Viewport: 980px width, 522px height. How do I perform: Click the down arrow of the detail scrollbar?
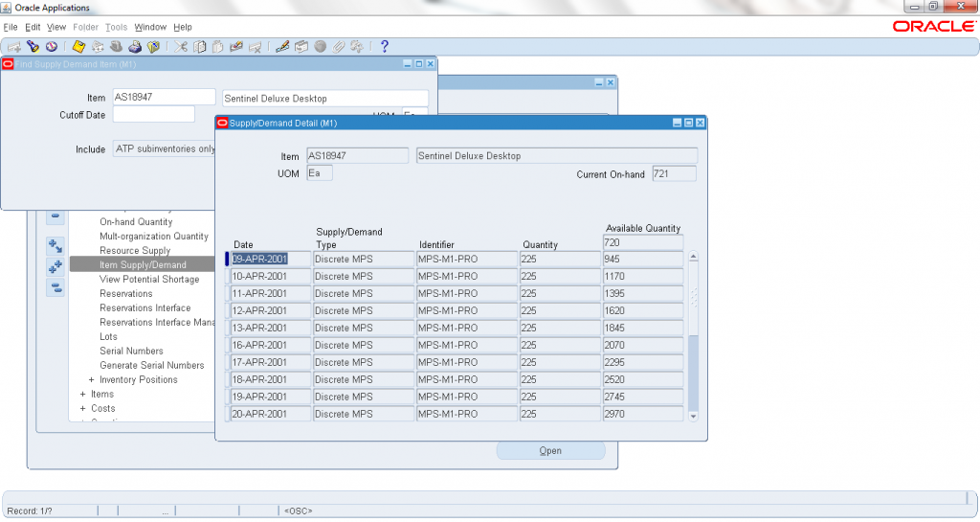tap(694, 416)
